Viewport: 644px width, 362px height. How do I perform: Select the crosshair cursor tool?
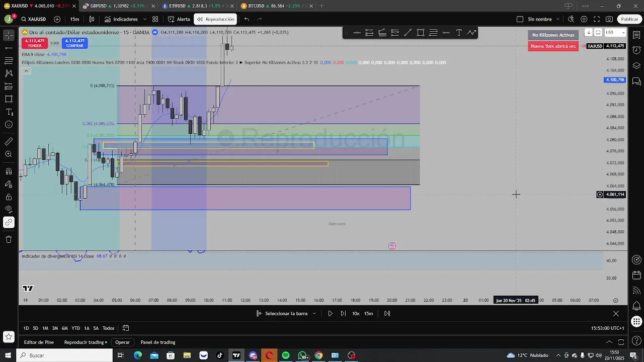[x=9, y=35]
